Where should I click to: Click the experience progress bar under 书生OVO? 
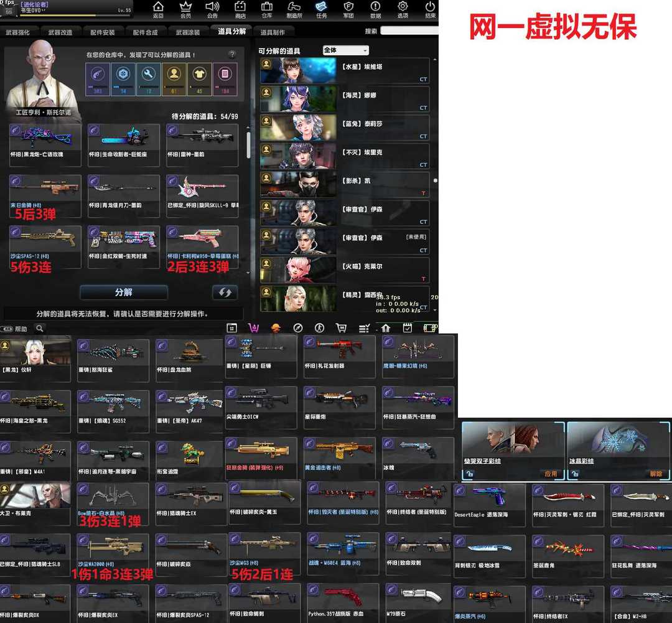[x=75, y=15]
